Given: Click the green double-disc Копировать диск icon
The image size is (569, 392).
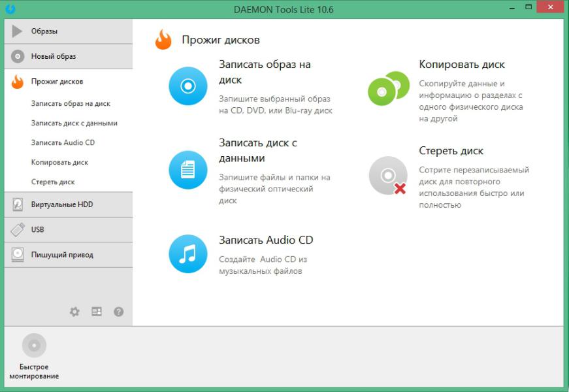Looking at the screenshot, I should (388, 88).
